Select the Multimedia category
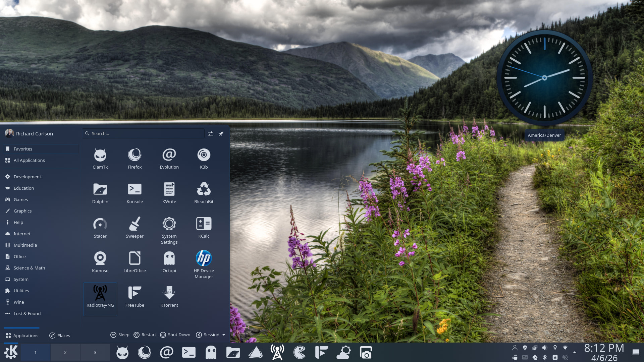 pos(25,245)
